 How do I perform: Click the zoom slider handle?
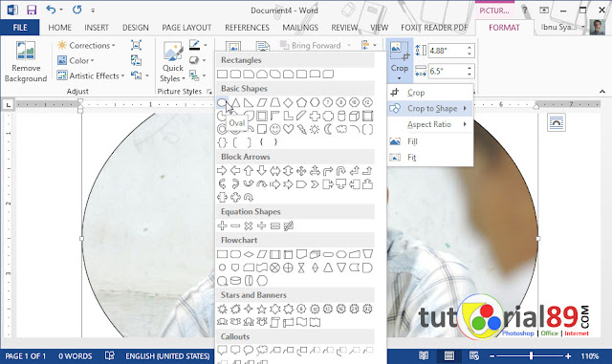tap(532, 355)
